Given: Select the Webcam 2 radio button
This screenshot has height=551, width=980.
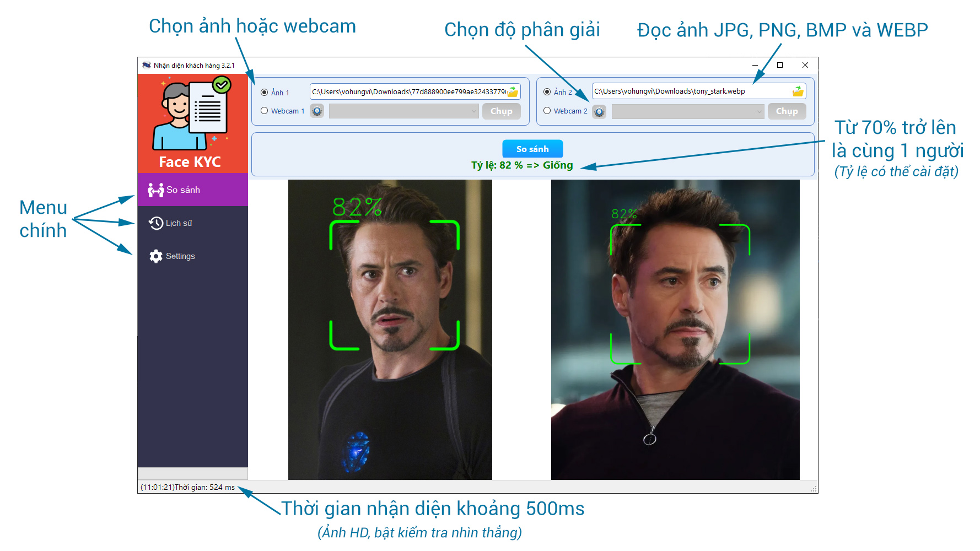Looking at the screenshot, I should pos(547,111).
